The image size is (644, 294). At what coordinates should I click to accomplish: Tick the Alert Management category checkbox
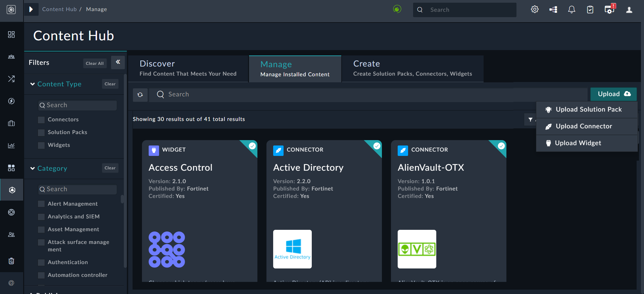[41, 204]
